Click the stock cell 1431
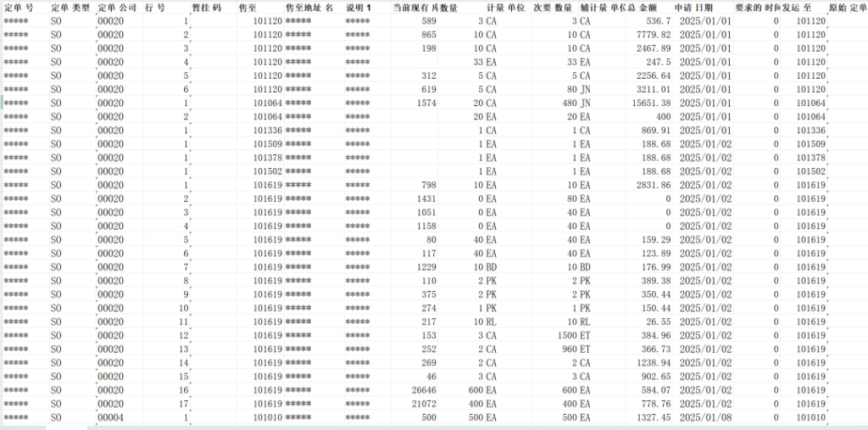 point(426,199)
